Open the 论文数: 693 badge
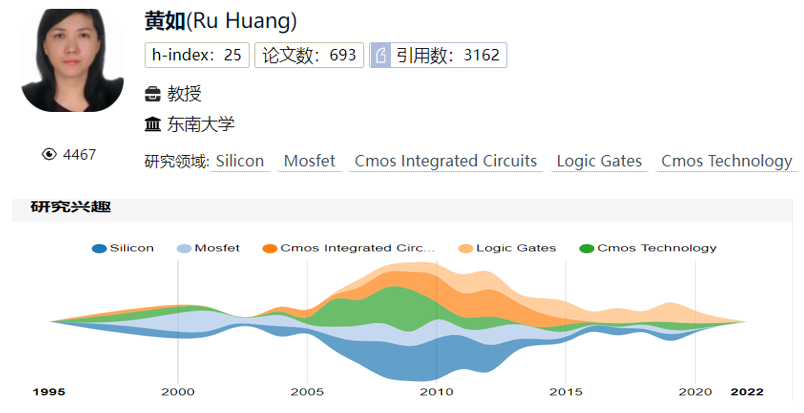 coord(309,55)
